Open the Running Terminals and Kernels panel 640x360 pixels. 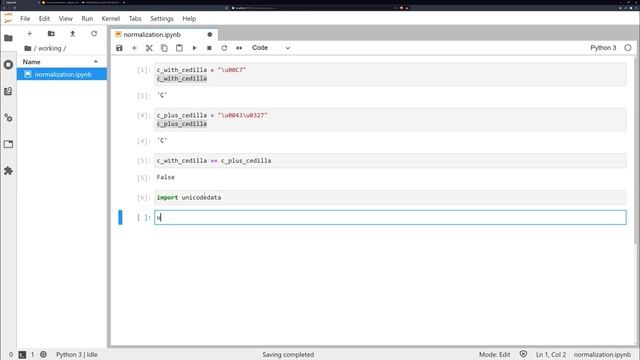[8, 64]
